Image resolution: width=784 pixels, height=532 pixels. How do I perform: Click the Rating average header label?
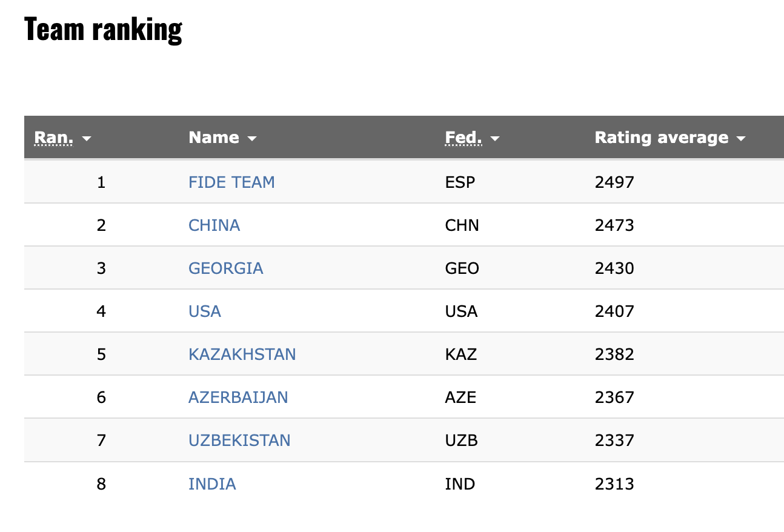click(662, 138)
